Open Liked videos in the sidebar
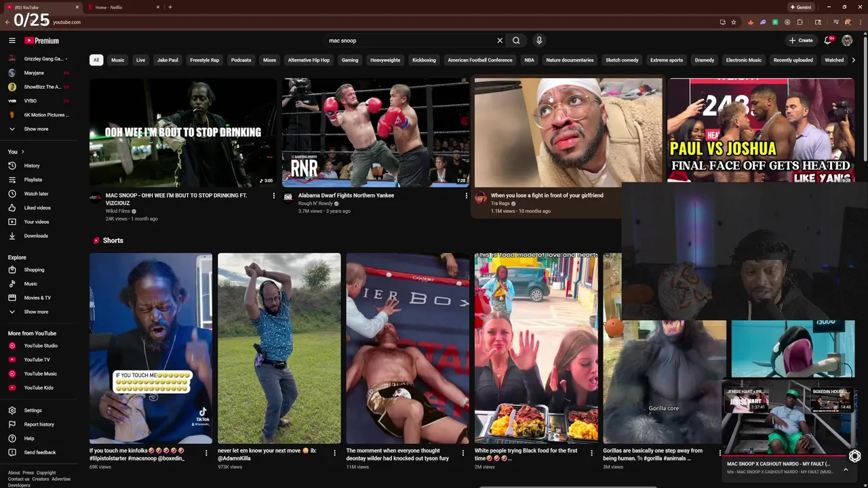Screen dimensions: 868x488 pyautogui.click(x=37, y=207)
